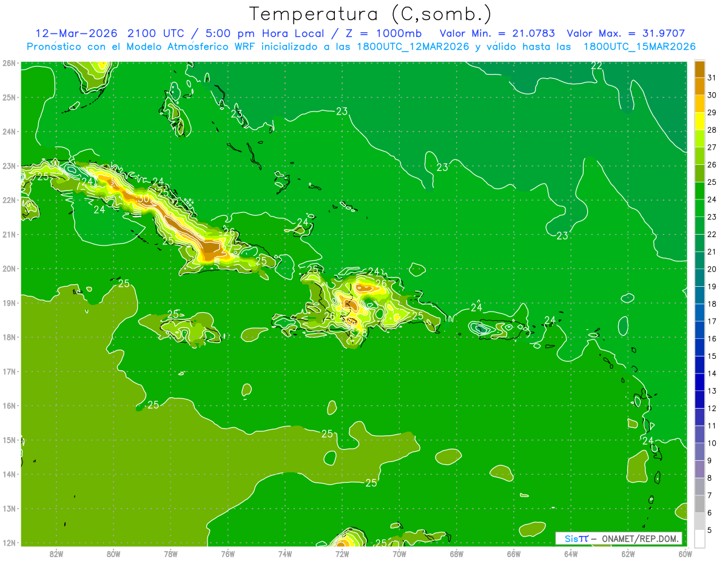Select the valid-until time "1800UTC_15MAR2026"
The image size is (728, 562).
[639, 47]
